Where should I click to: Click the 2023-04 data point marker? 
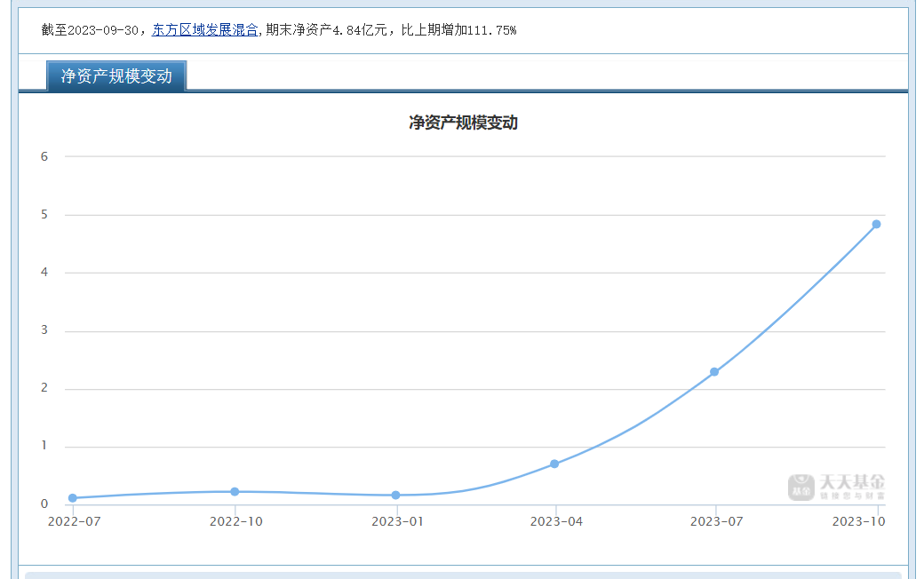click(x=554, y=464)
